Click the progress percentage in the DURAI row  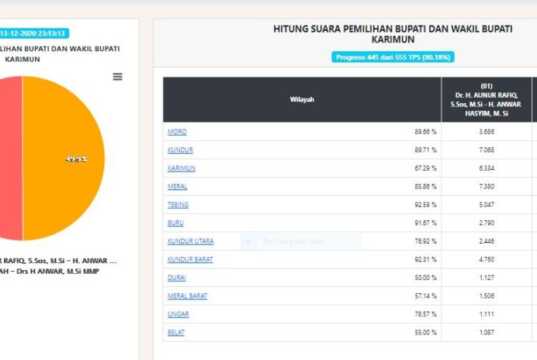425,278
